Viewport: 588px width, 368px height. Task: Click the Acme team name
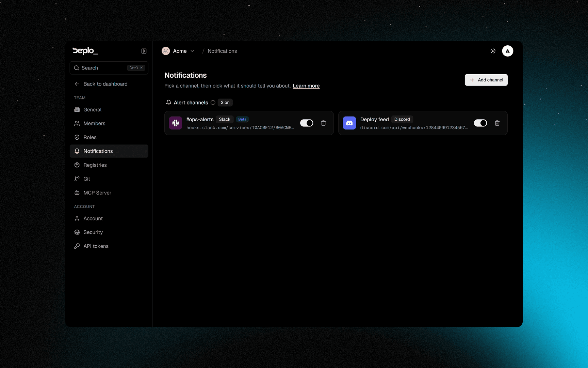[180, 51]
